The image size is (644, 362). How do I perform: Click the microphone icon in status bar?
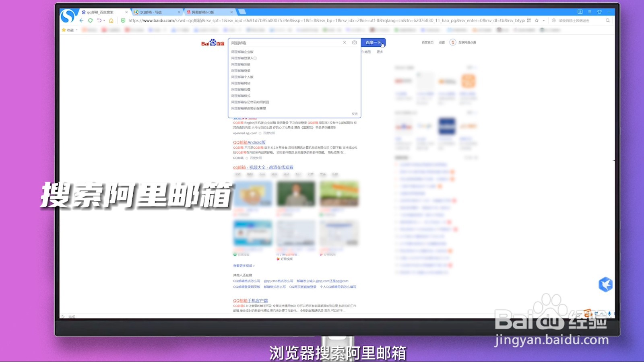coord(609,314)
